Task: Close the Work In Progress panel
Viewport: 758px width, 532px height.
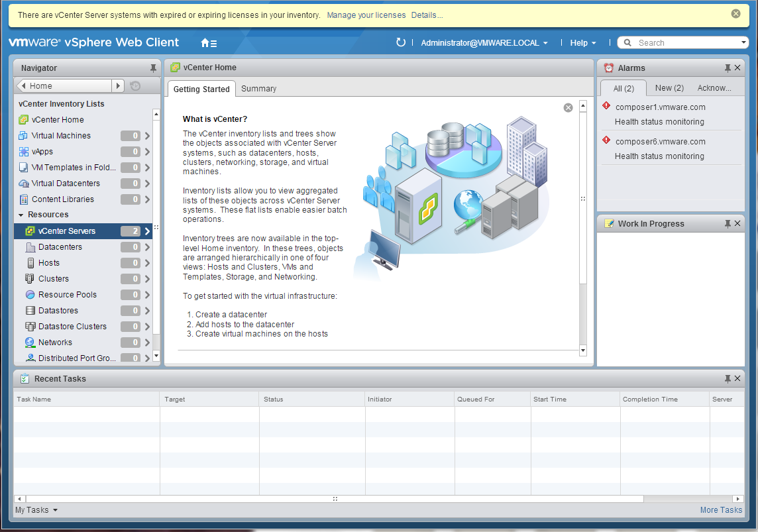Action: (737, 223)
